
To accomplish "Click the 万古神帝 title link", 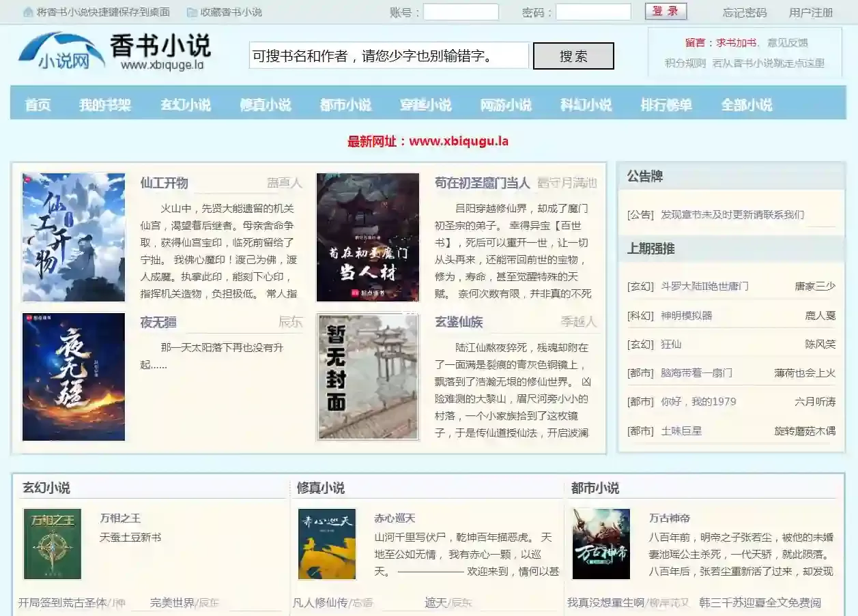I will pos(669,518).
